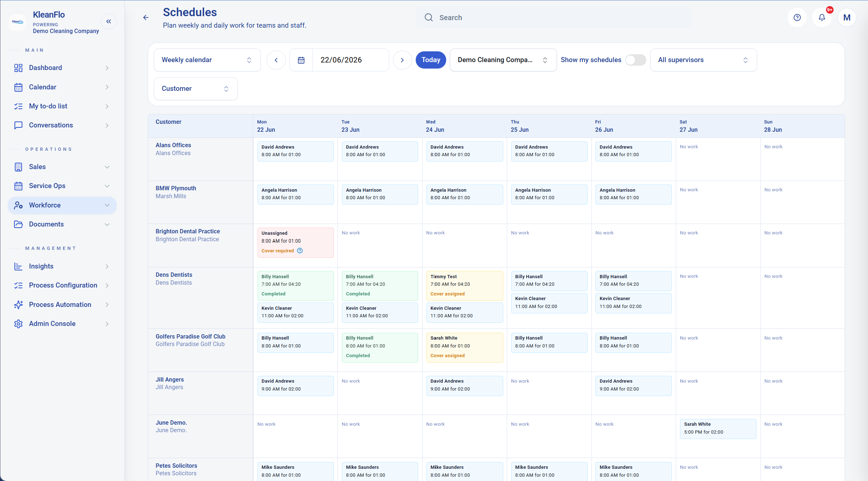This screenshot has height=481, width=868.
Task: Expand the Sales menu chevron
Action: [107, 167]
